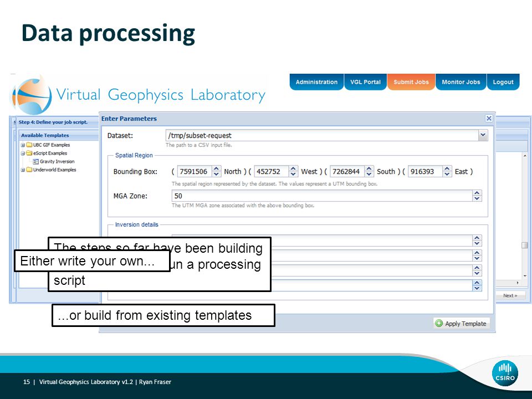The height and width of the screenshot is (399, 532).
Task: Switch to the VGL Portal tab
Action: (365, 82)
